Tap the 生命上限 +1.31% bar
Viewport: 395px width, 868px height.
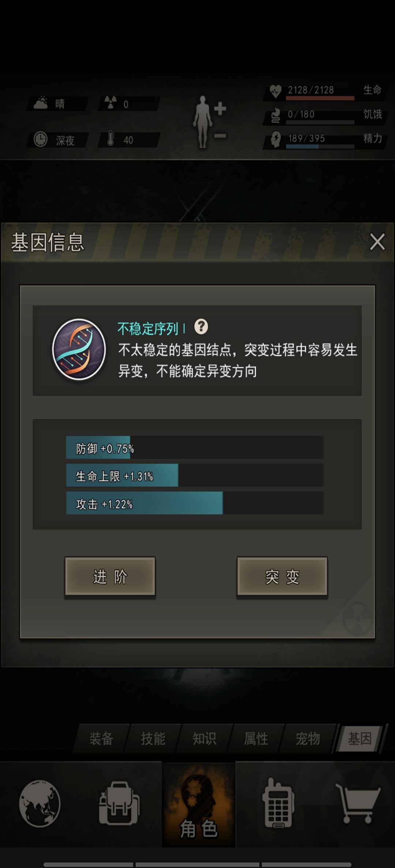tap(195, 475)
